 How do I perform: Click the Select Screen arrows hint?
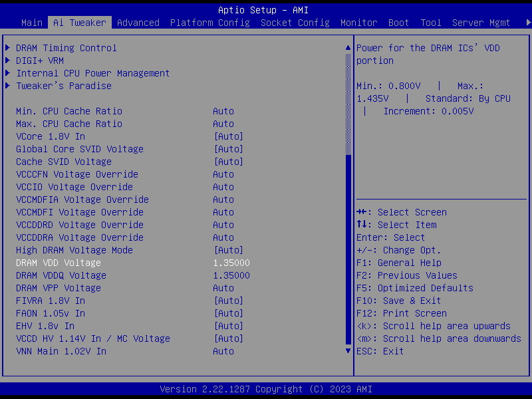(402, 212)
